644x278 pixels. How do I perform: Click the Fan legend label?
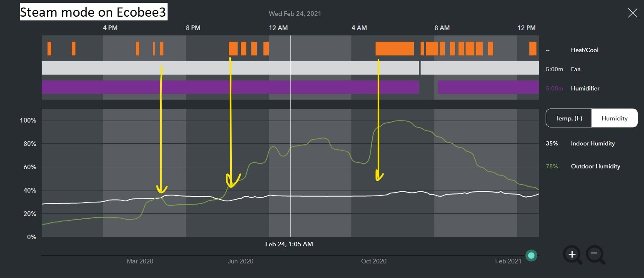(x=576, y=69)
